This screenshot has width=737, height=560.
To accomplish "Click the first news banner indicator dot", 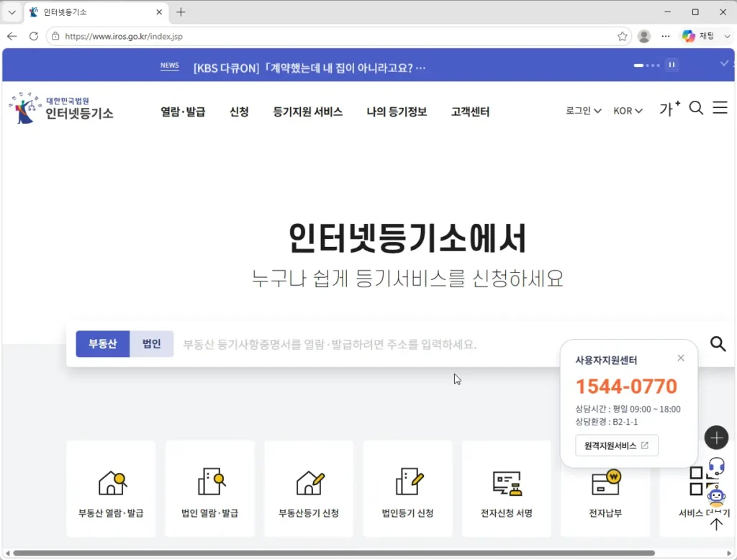I will (639, 66).
